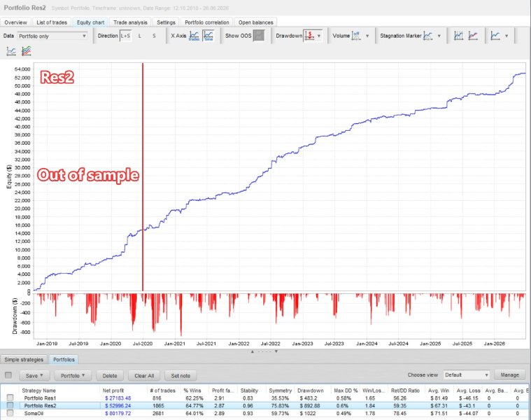Open the Portfolio correlation tab
Image resolution: width=531 pixels, height=420 pixels.
click(207, 22)
